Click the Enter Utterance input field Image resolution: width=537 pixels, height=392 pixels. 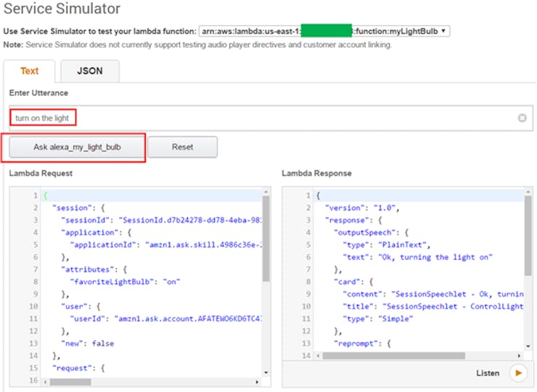click(x=271, y=118)
